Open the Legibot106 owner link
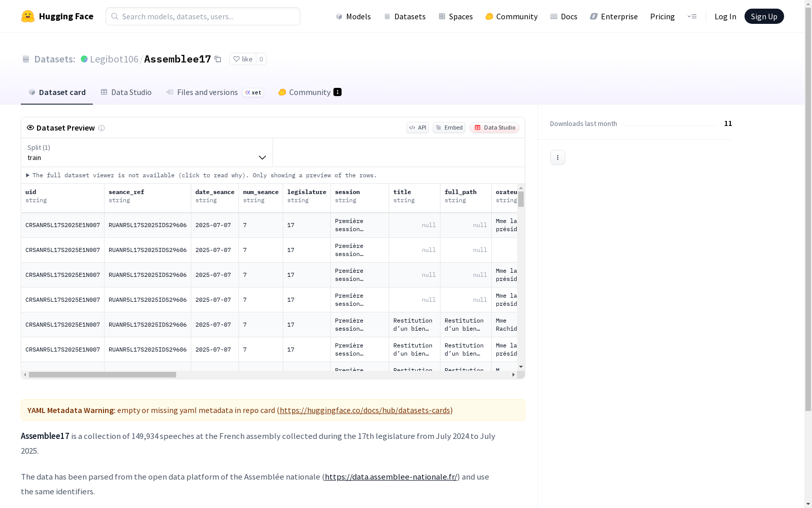This screenshot has height=508, width=812. (114, 59)
